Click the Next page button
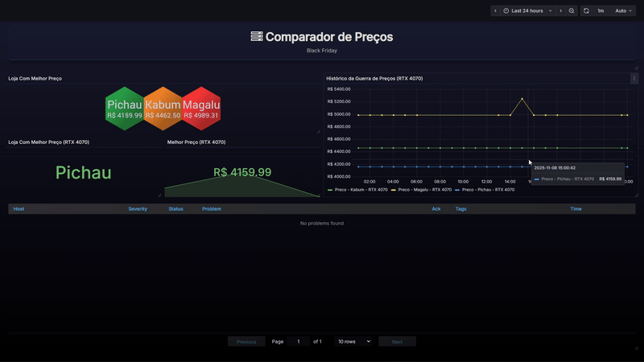The image size is (644, 362). pyautogui.click(x=397, y=341)
